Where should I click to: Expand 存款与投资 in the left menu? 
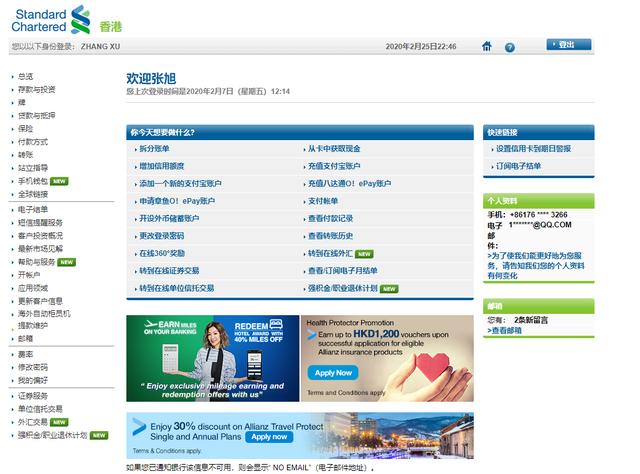38,89
